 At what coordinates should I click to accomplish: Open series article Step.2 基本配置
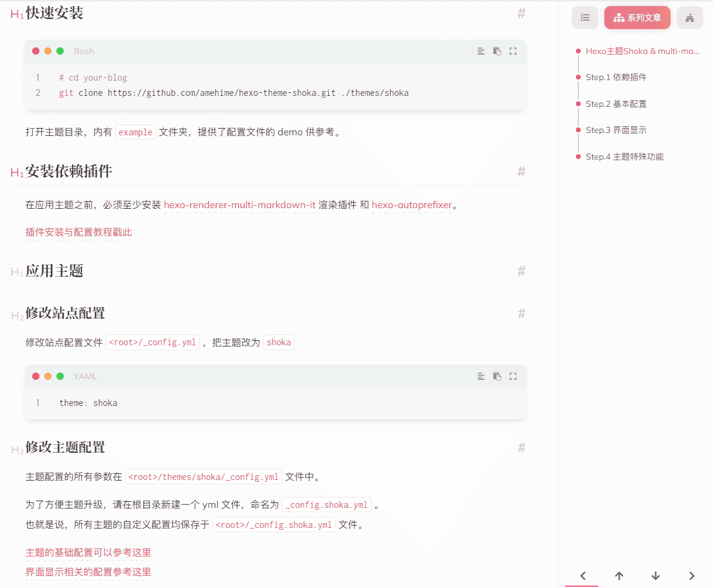(x=616, y=104)
